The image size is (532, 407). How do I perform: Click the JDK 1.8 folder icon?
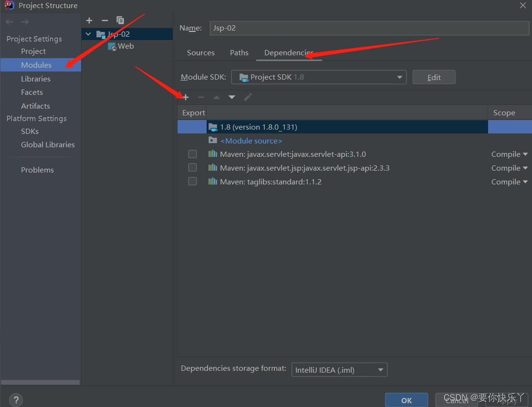[213, 127]
